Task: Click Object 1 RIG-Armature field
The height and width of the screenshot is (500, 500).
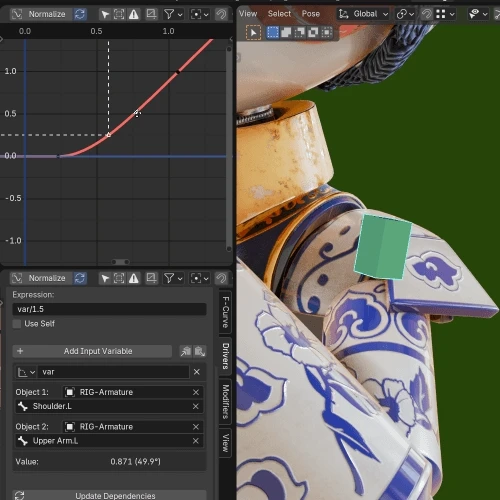Action: click(x=133, y=392)
